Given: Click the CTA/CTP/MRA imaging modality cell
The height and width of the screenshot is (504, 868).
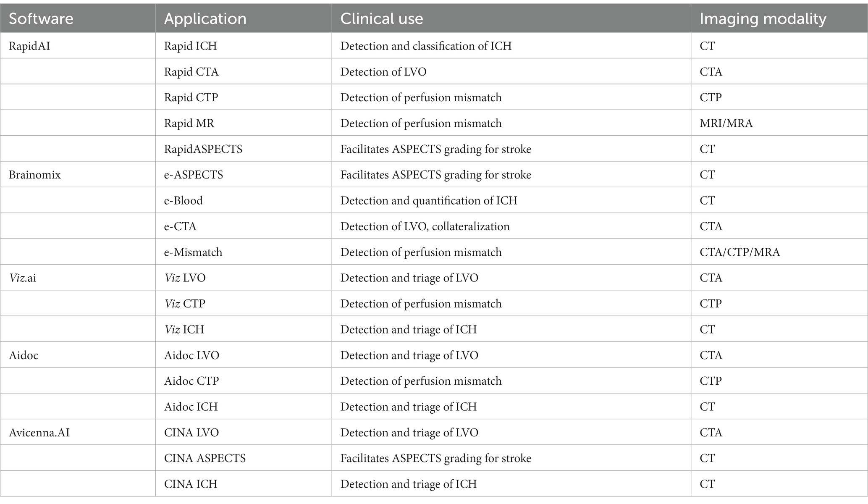Looking at the screenshot, I should click(779, 252).
